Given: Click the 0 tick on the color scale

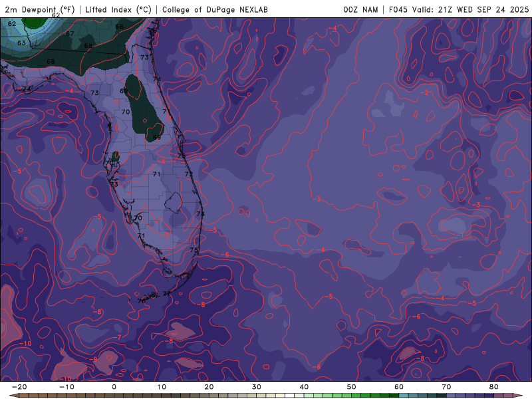Looking at the screenshot, I should pos(114,387).
